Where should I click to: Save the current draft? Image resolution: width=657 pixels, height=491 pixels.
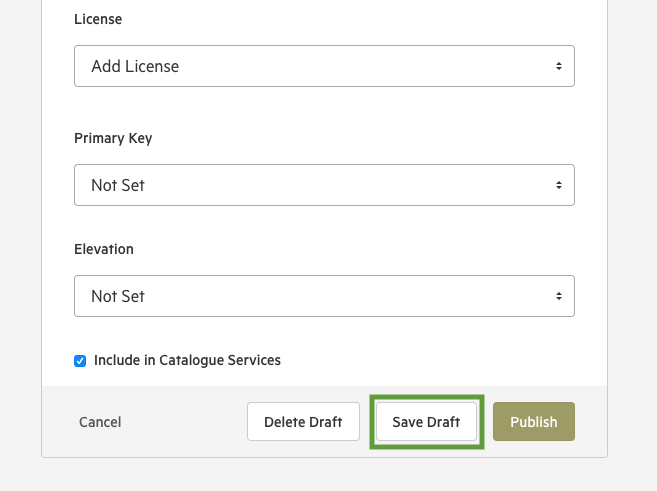[x=426, y=422]
